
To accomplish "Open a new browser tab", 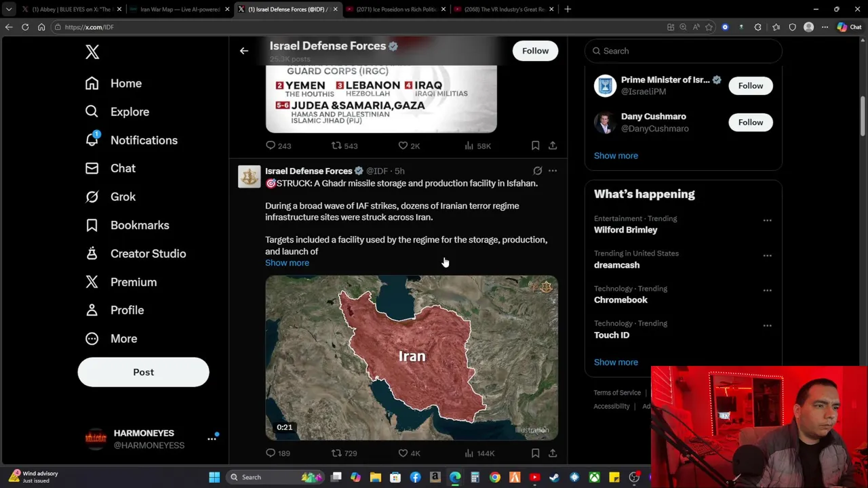I will tap(568, 9).
